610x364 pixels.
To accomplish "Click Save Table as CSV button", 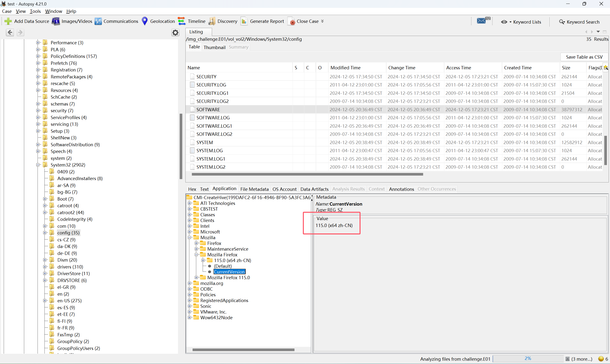I will 584,57.
